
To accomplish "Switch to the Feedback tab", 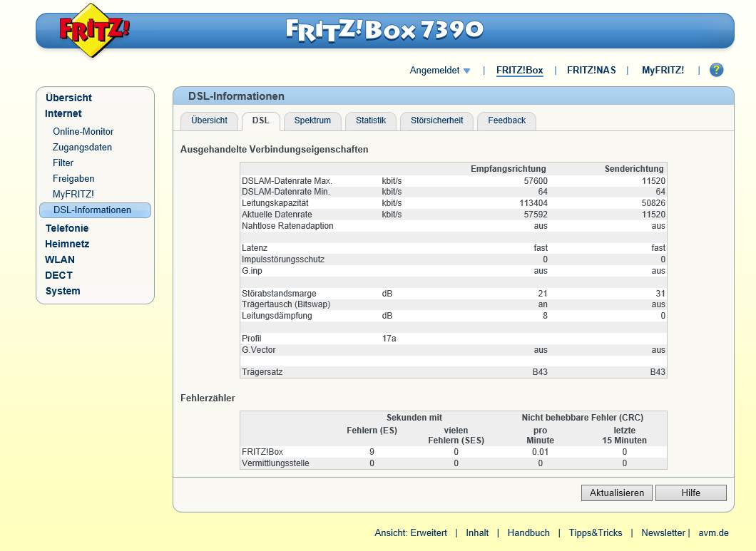I will tap(506, 120).
